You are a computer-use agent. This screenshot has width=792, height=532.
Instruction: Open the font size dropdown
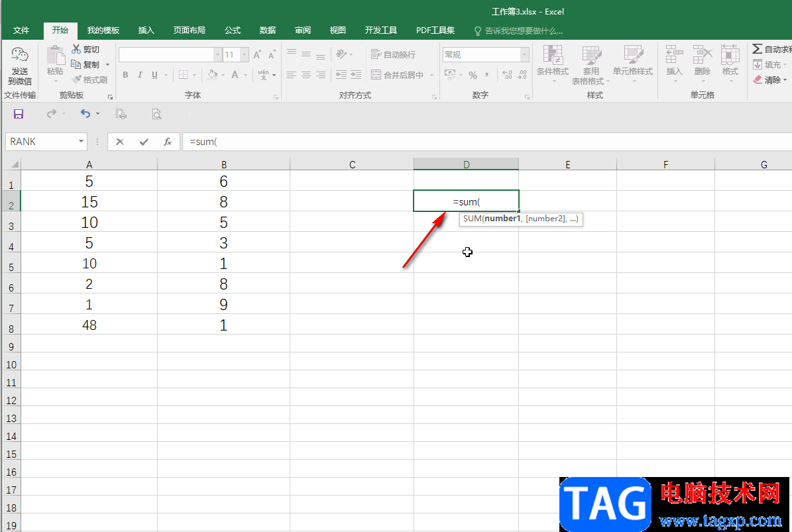245,54
